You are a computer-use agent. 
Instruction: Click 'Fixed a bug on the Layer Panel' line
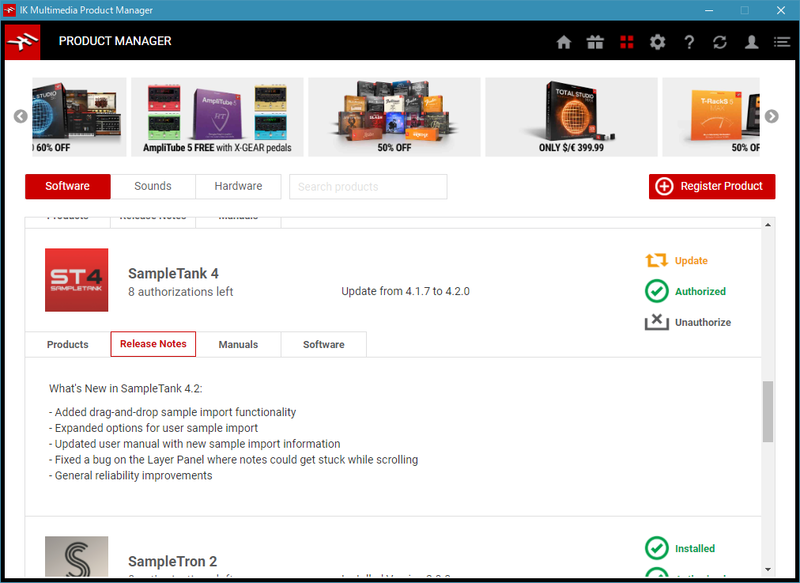(233, 460)
